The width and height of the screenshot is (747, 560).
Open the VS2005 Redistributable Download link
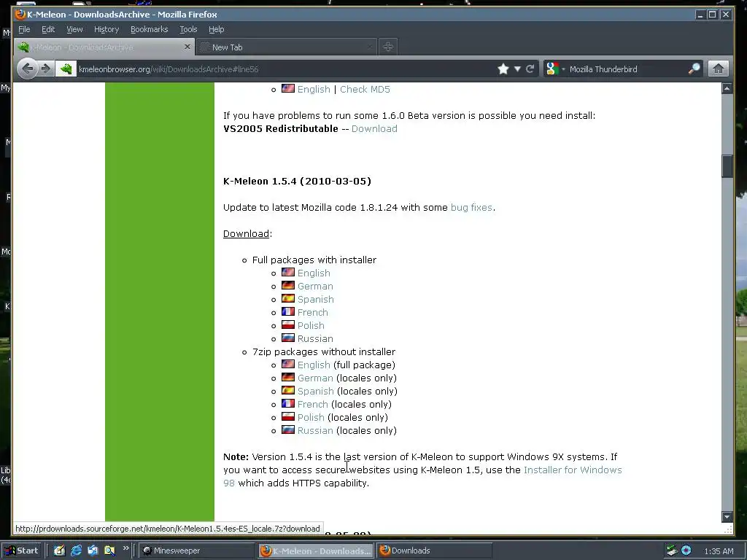click(x=374, y=128)
